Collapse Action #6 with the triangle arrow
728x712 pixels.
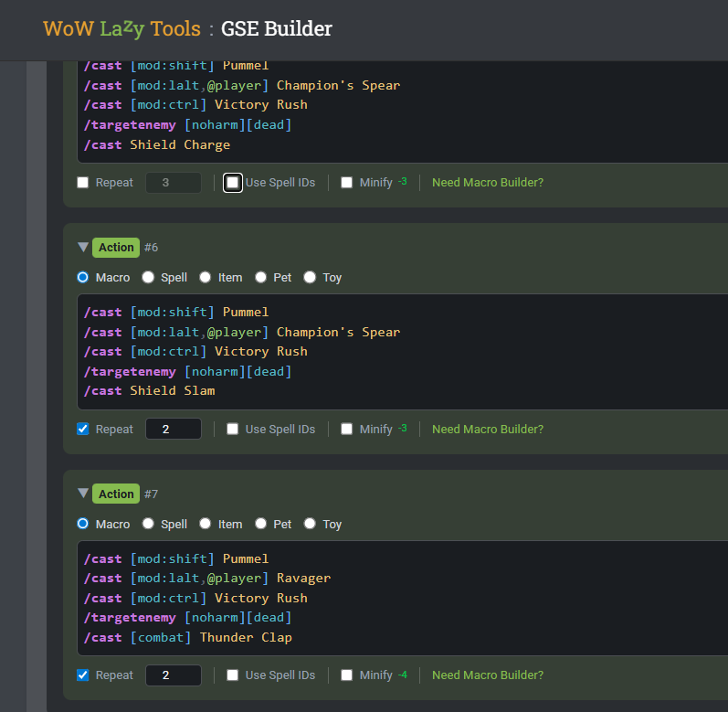pos(83,247)
